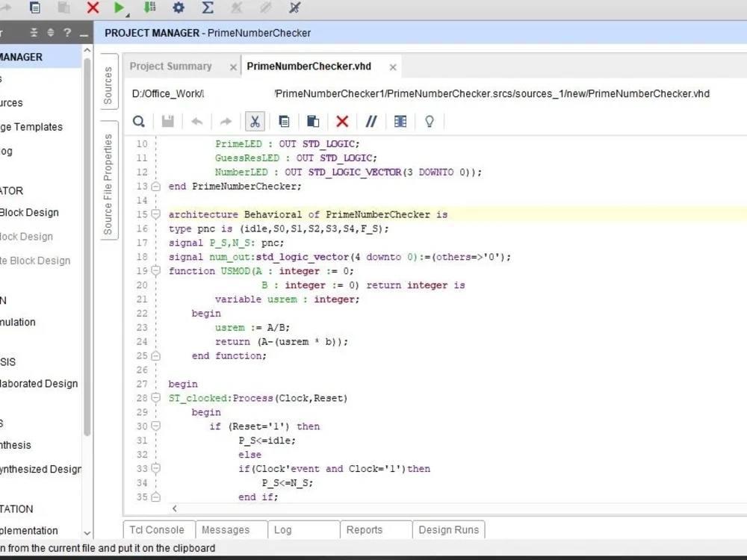Click the editor redo arrow
747x560 pixels.
(x=226, y=122)
